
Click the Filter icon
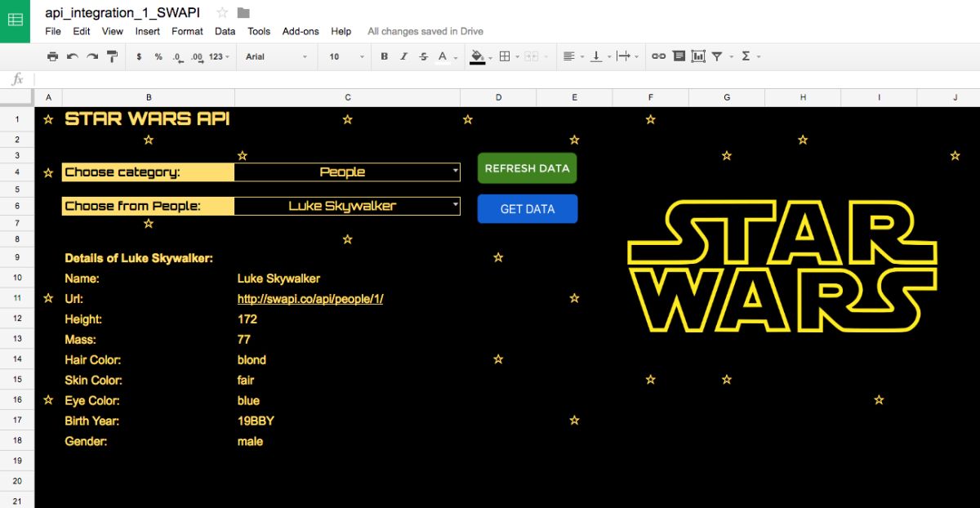tap(717, 56)
